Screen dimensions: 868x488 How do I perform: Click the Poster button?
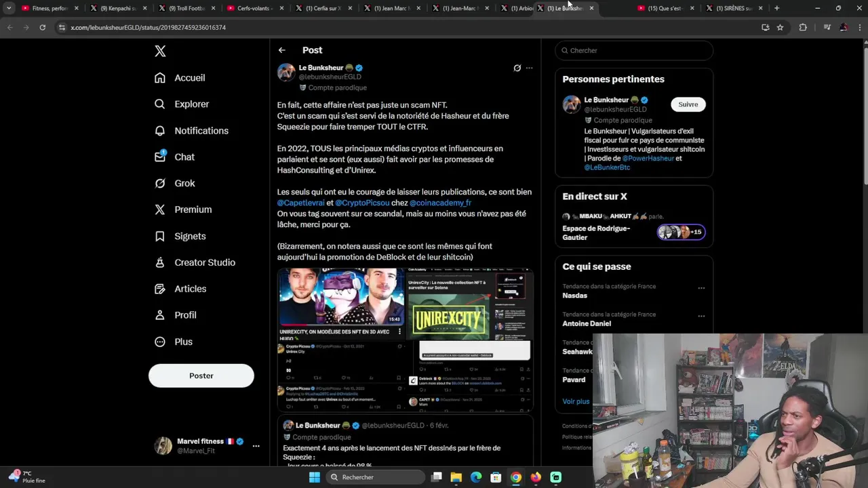point(201,375)
